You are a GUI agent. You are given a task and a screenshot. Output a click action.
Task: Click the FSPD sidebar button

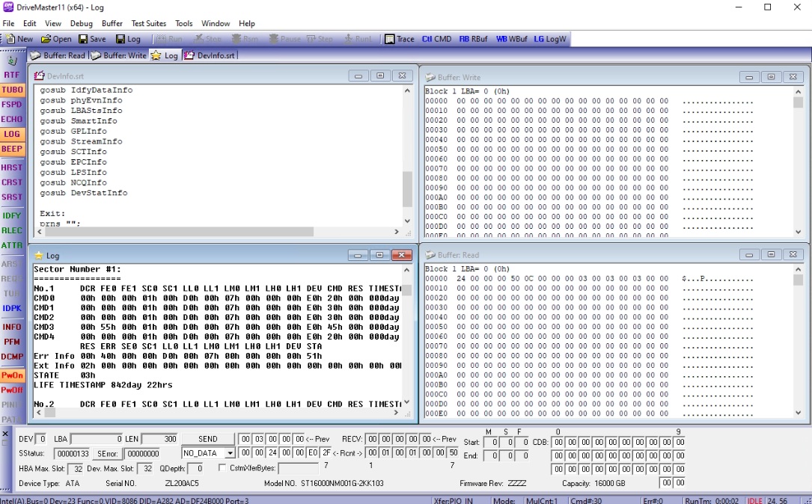[x=12, y=105]
